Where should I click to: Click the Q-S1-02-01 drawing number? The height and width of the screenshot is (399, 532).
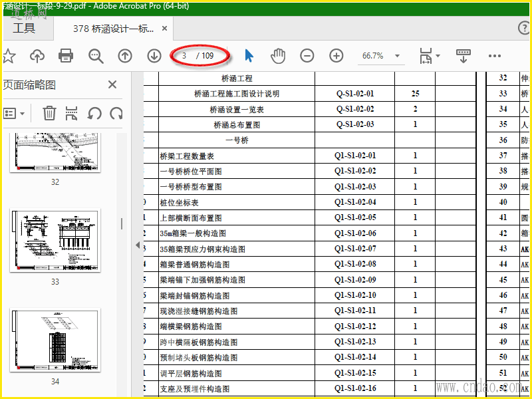pyautogui.click(x=355, y=93)
